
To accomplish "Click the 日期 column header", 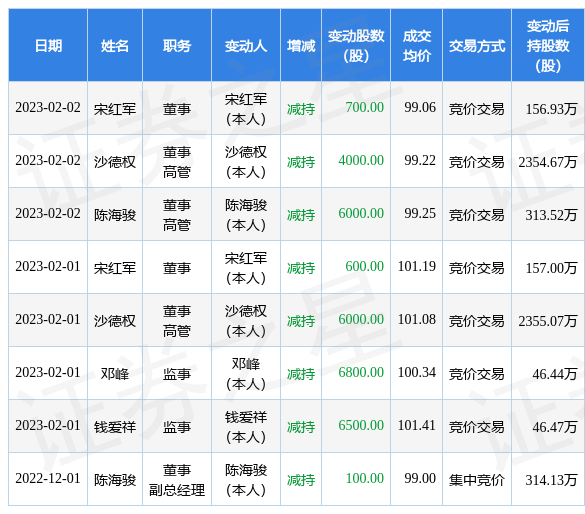I will point(48,46).
